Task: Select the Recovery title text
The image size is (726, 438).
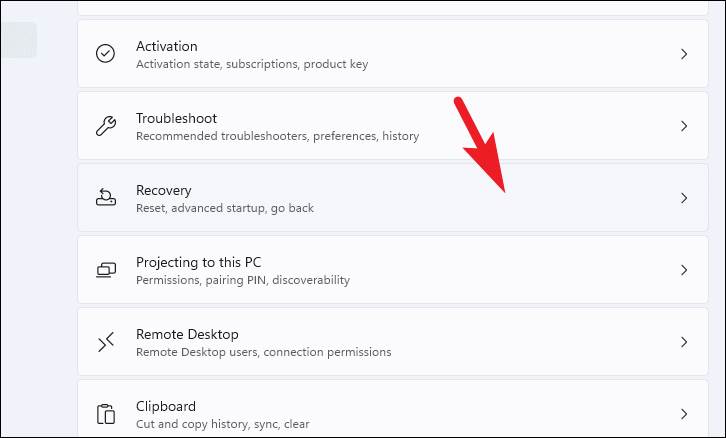Action: 163,191
